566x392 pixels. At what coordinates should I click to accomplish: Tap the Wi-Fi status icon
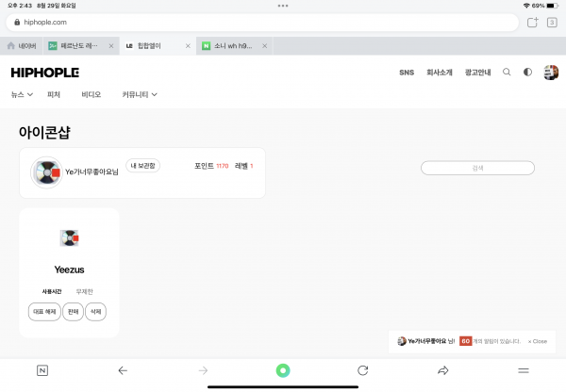pos(526,6)
